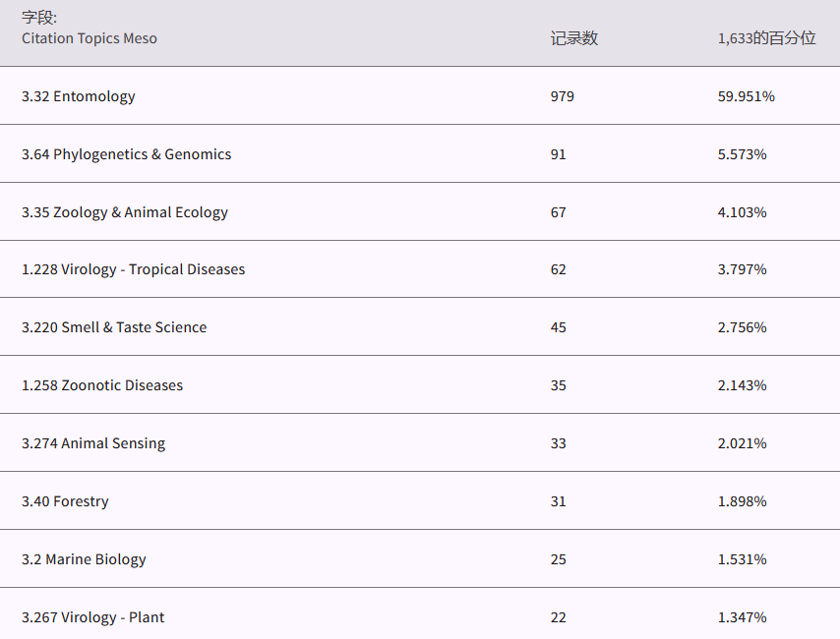Click the Citation Topics Meso column header
The height and width of the screenshot is (639, 840).
click(90, 38)
